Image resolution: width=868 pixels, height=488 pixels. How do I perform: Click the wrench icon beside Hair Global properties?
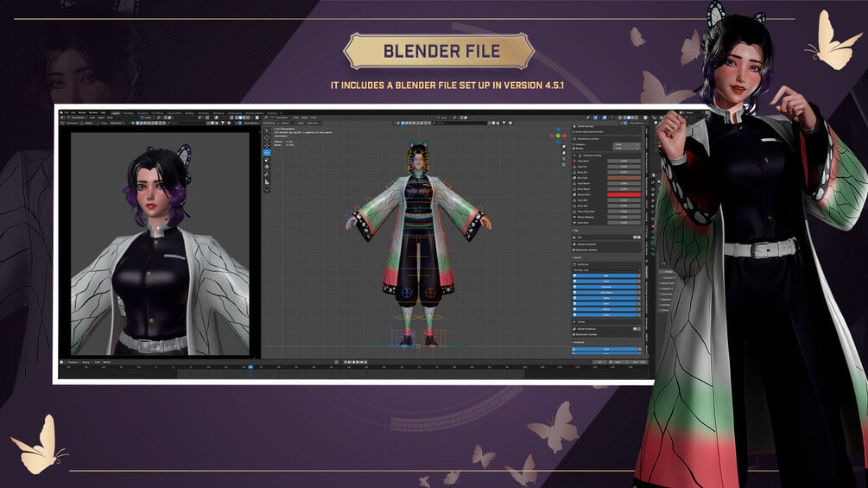(574, 244)
